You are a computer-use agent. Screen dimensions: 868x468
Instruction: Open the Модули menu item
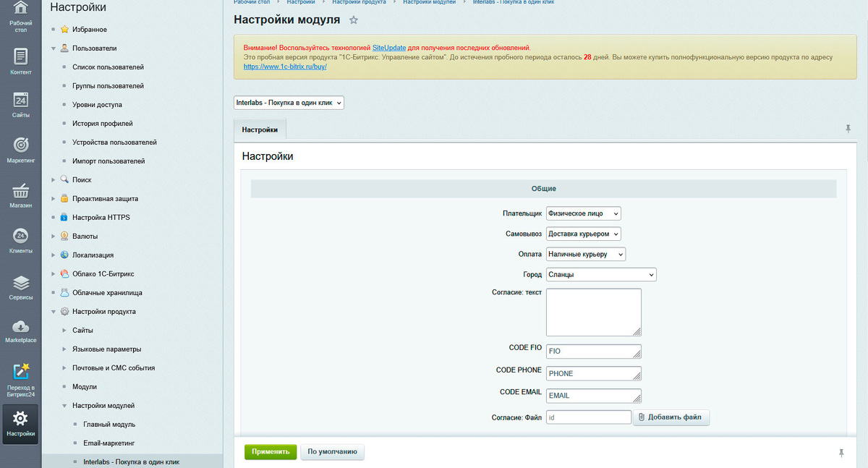tap(85, 386)
